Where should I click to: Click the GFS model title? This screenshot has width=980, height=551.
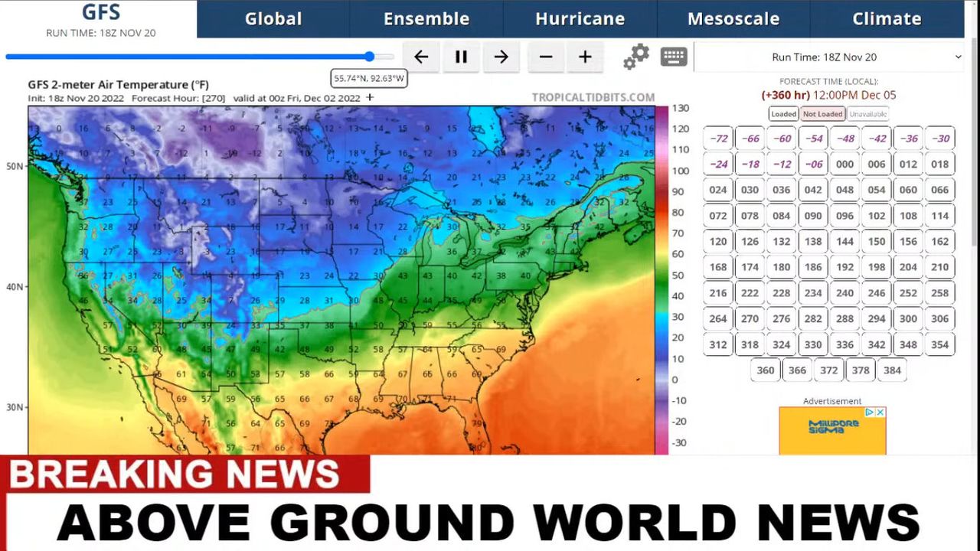tap(100, 13)
